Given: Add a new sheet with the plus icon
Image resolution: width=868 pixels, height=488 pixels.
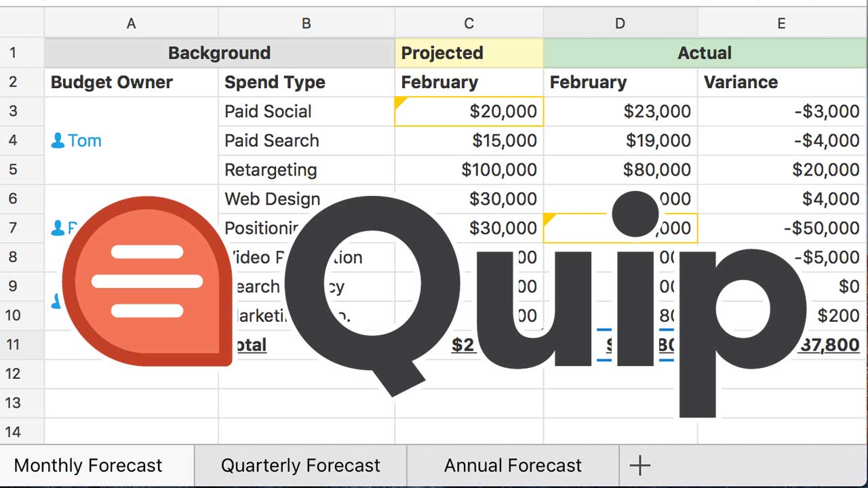Looking at the screenshot, I should [639, 465].
